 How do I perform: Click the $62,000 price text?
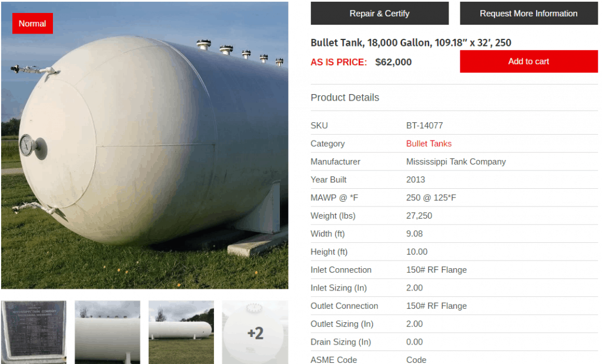click(393, 62)
